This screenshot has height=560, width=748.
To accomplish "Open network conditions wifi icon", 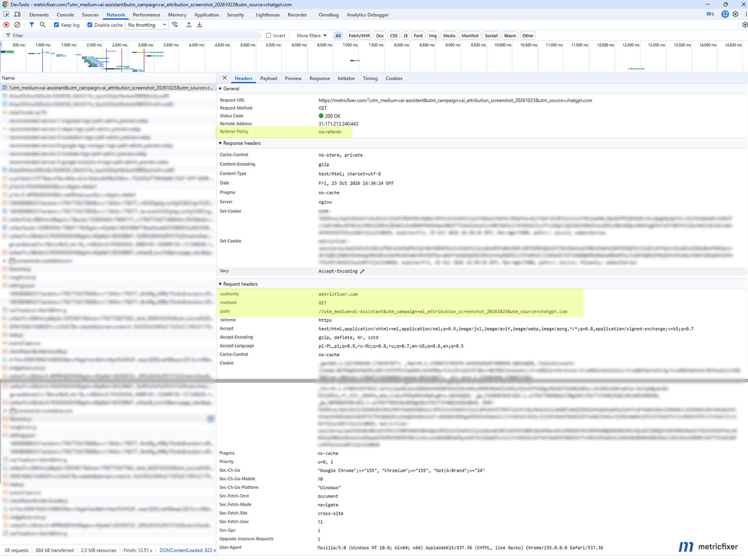I will [175, 25].
